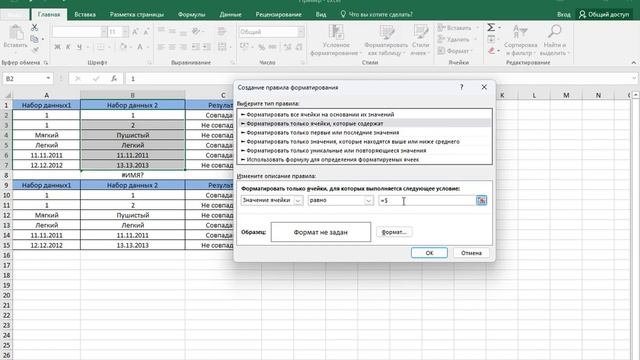Open the cells Format (Формат) dropdown
The width and height of the screenshot is (640, 360).
point(455,51)
